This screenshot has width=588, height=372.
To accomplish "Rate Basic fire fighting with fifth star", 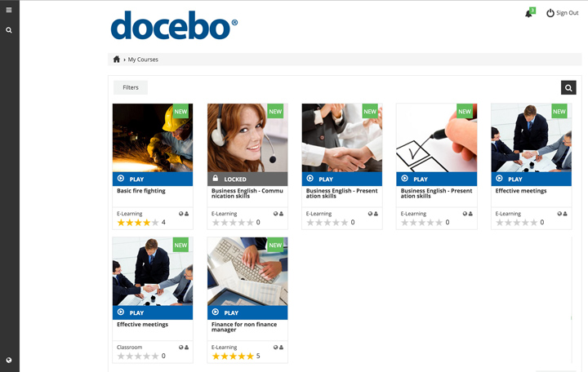I will [x=155, y=223].
